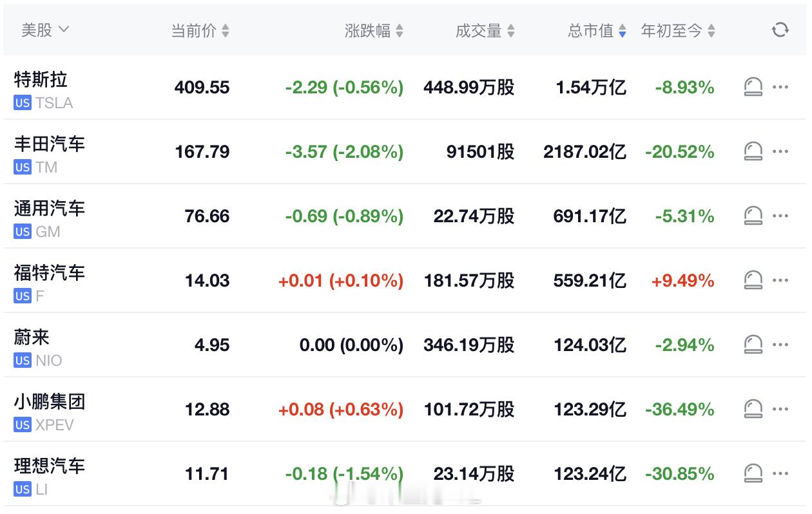Click the XPEV ticker symbol

(55, 425)
